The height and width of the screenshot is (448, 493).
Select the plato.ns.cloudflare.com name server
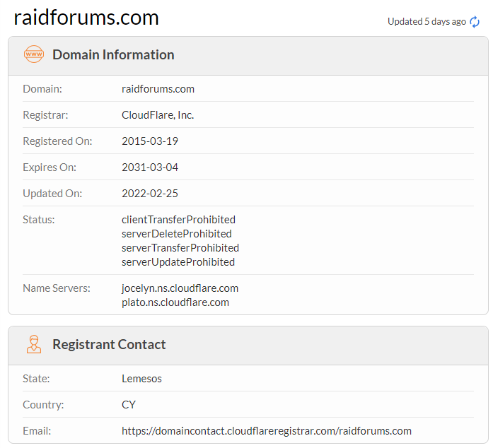pyautogui.click(x=175, y=302)
